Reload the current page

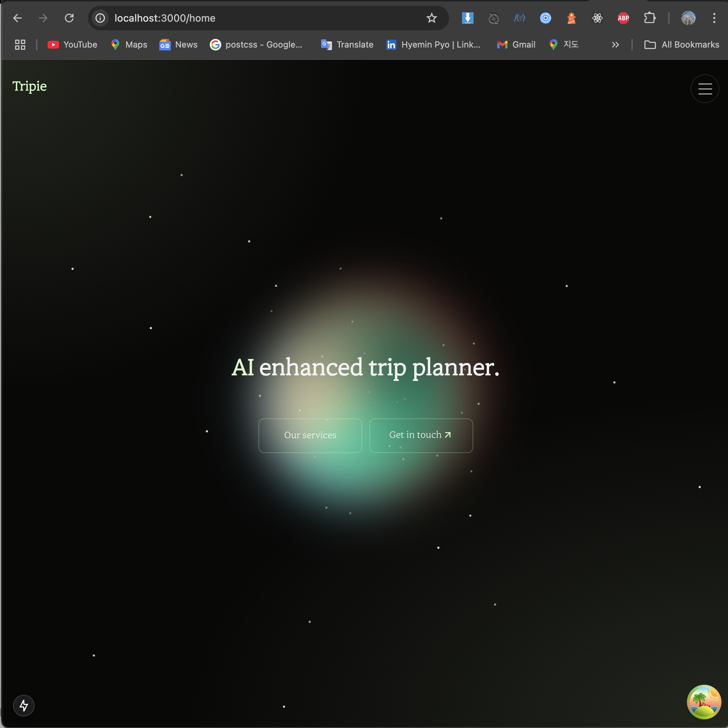click(x=69, y=18)
